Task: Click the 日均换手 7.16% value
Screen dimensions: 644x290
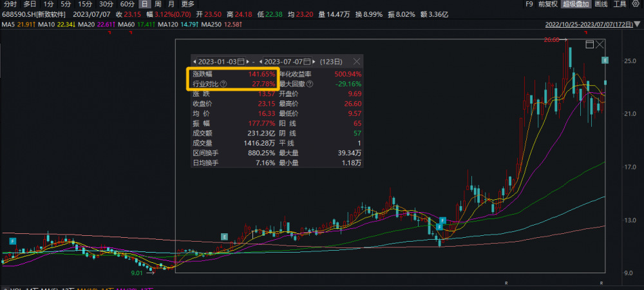Action: [265, 162]
